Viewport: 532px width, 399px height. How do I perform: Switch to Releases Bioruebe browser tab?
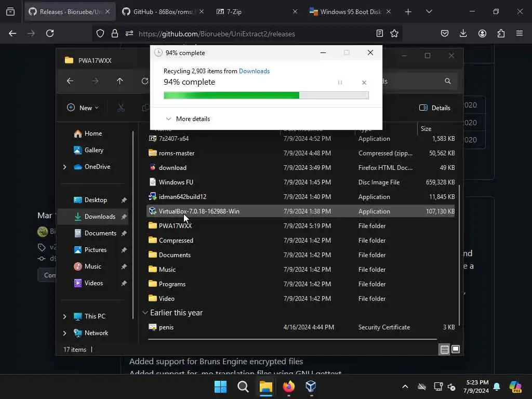pyautogui.click(x=70, y=11)
